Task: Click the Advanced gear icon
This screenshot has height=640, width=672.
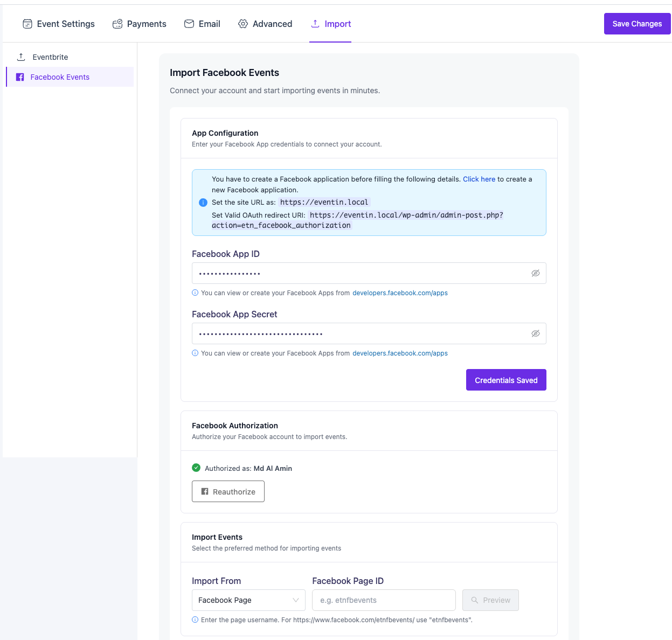Action: pyautogui.click(x=243, y=24)
